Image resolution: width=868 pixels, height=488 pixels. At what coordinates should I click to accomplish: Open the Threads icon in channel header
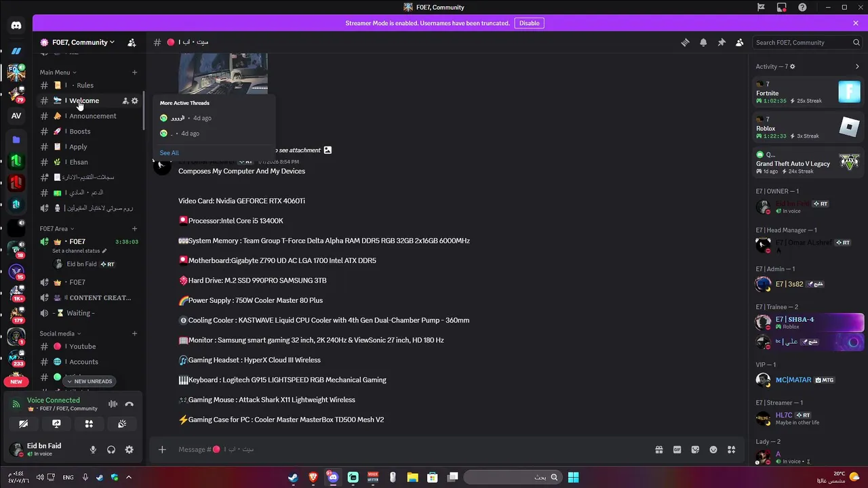click(685, 42)
